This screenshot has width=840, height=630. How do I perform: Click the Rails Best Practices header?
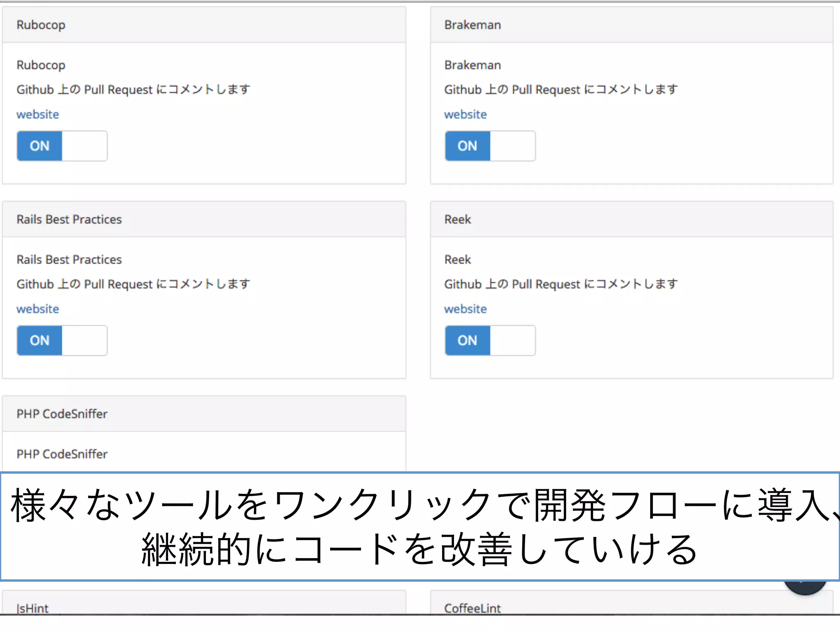tap(204, 219)
